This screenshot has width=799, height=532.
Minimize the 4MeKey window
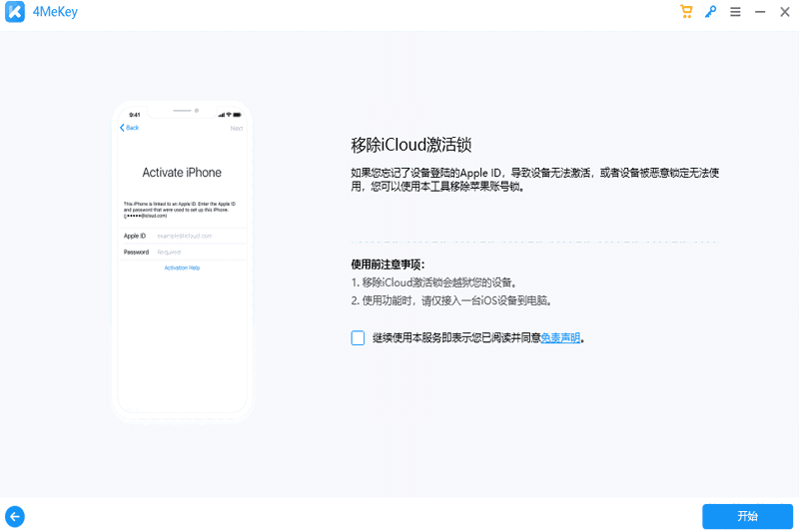coord(760,12)
